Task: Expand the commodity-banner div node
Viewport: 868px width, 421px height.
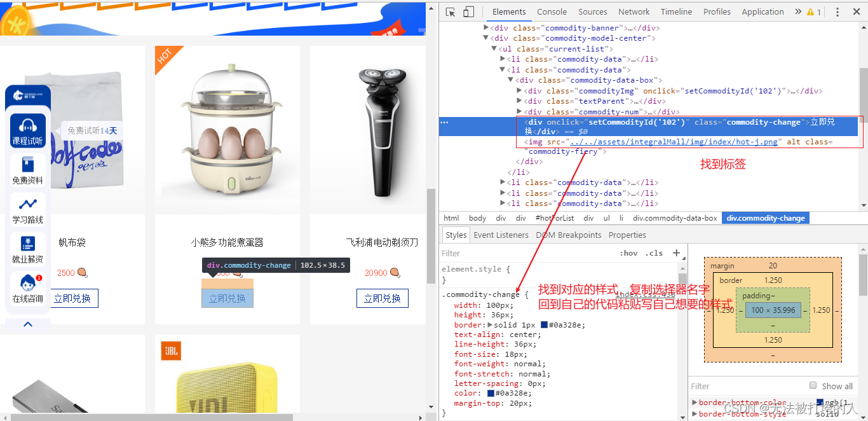Action: tap(486, 28)
